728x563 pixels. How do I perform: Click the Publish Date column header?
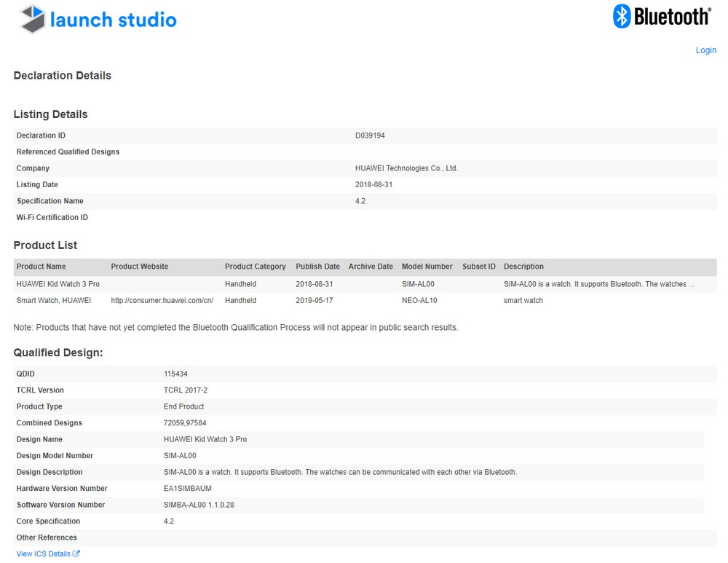coord(317,267)
